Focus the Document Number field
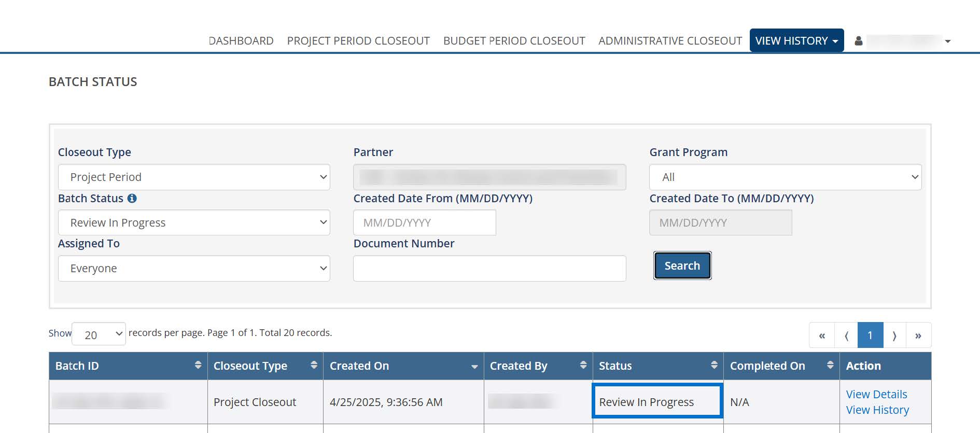The width and height of the screenshot is (980, 433). click(x=489, y=269)
